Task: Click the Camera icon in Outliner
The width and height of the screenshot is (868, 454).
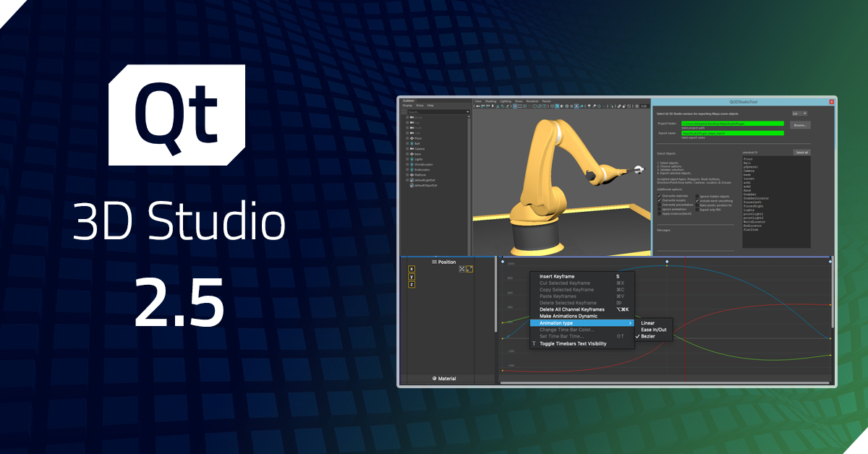Action: coord(411,149)
